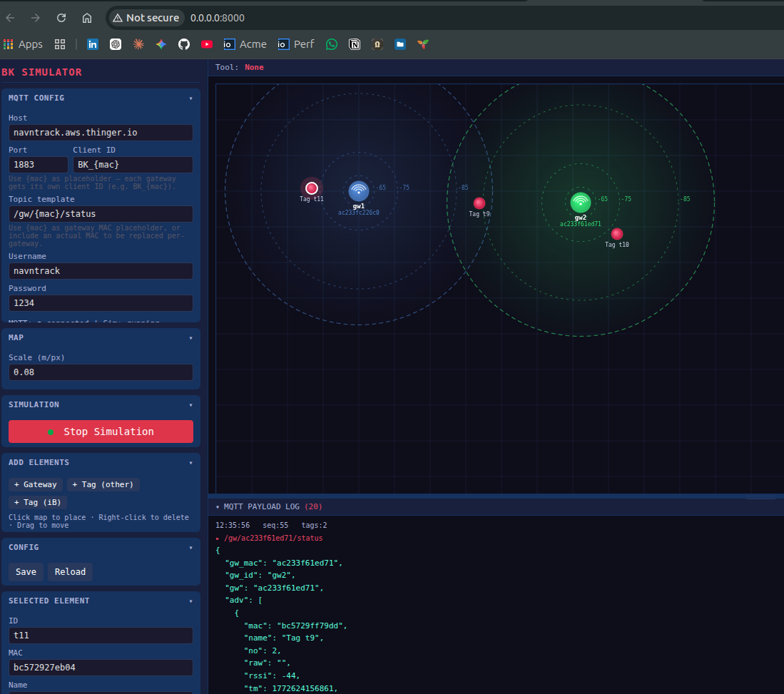The width and height of the screenshot is (784, 694).
Task: Collapse the MQTT Config section
Action: (190, 98)
